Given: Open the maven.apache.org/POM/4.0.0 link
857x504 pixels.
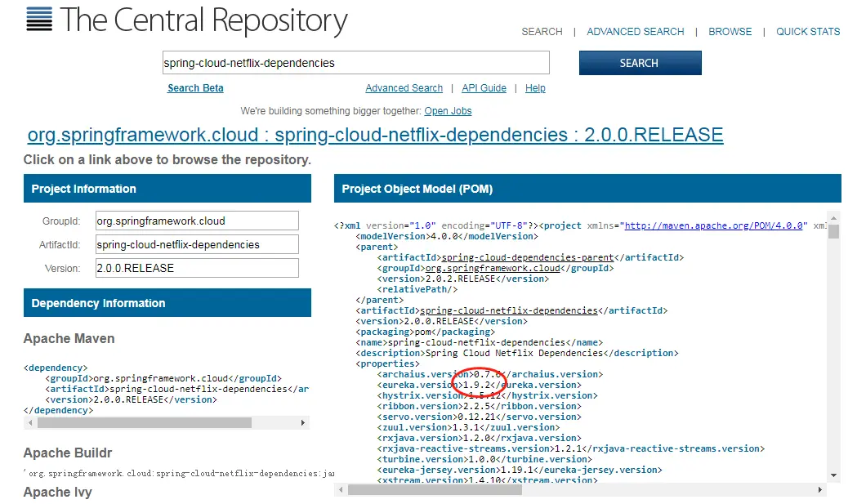Looking at the screenshot, I should tap(716, 225).
